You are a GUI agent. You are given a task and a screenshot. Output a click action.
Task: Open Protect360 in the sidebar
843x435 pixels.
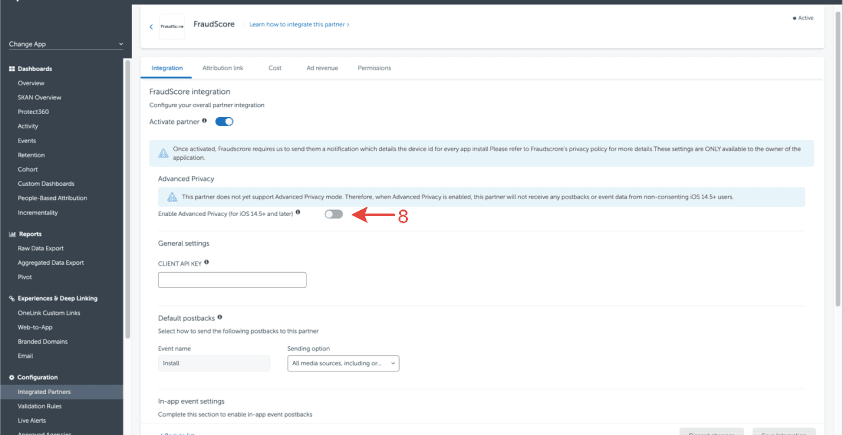click(x=33, y=112)
